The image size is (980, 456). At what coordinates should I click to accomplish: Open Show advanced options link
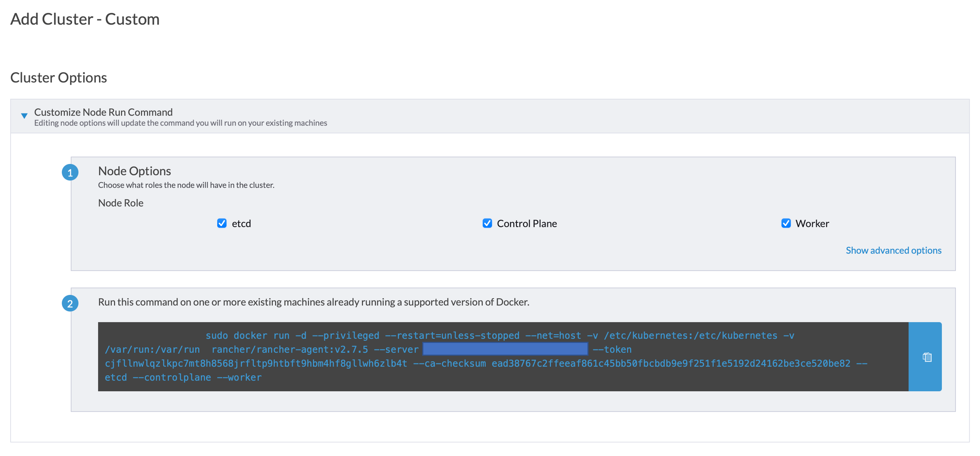click(893, 250)
